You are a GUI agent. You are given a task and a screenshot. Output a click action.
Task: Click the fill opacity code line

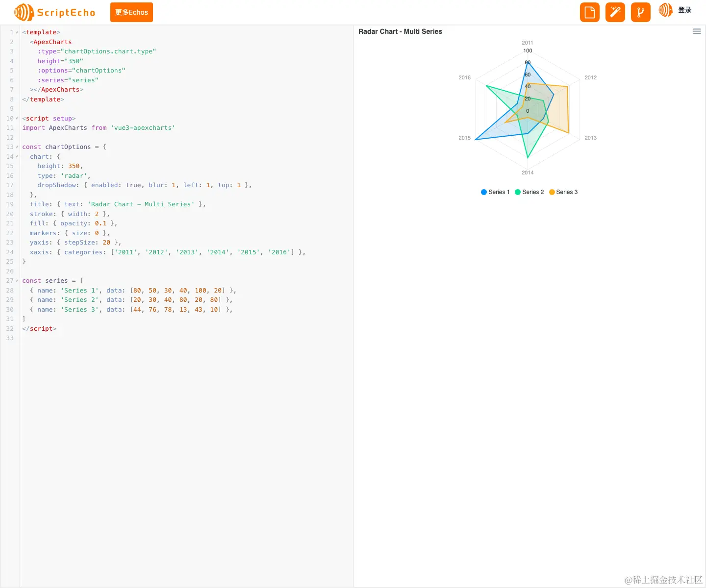[74, 223]
